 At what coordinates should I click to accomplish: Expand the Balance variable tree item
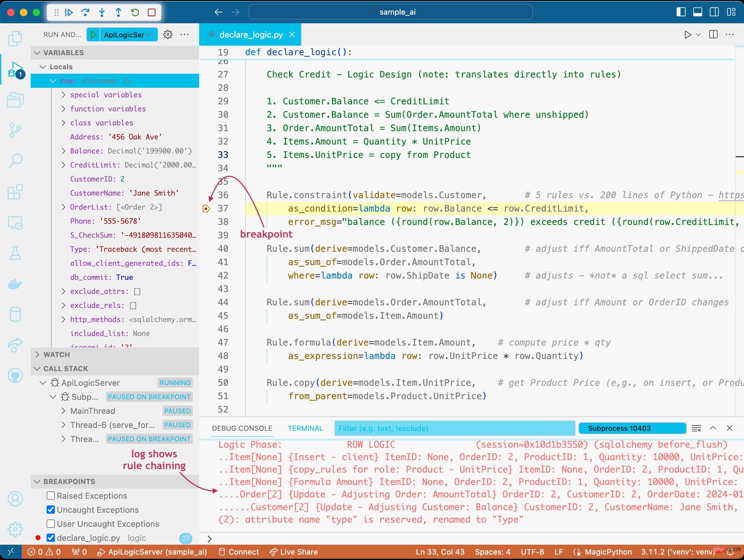pos(64,151)
